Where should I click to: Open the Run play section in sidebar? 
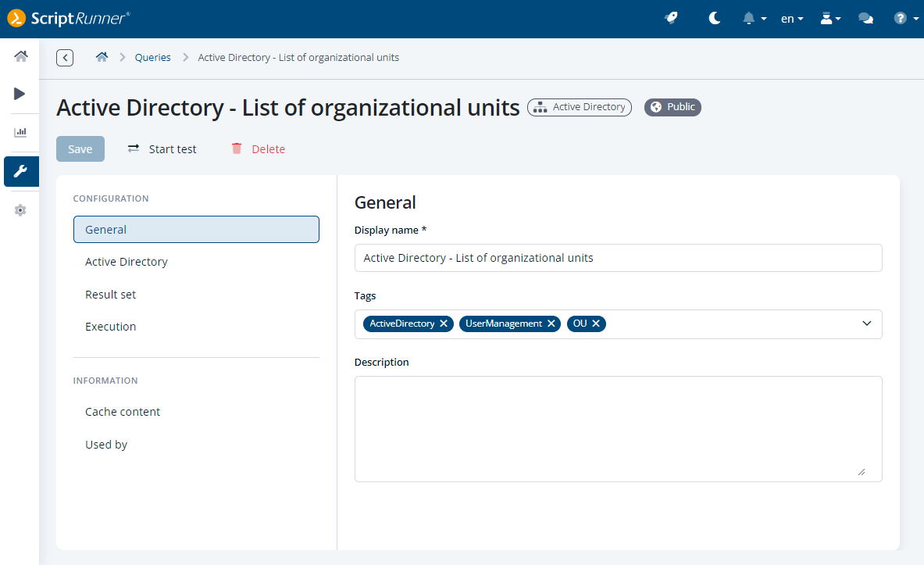(20, 94)
